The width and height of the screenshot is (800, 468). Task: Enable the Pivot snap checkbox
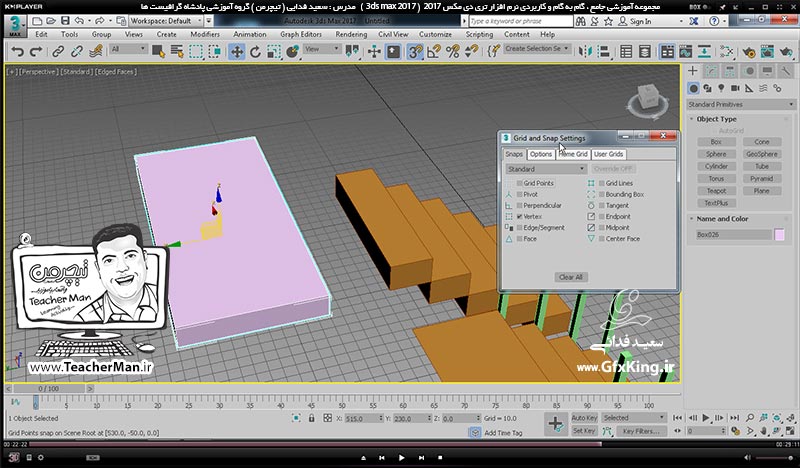[519, 194]
